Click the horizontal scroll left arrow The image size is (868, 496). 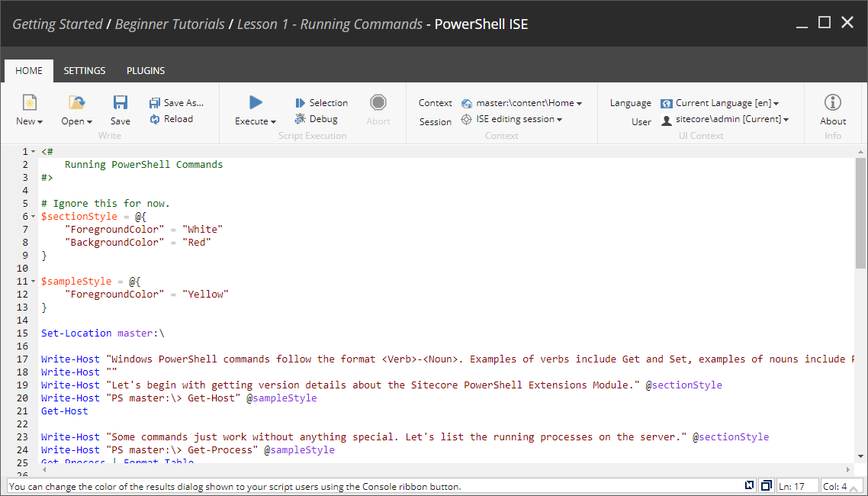pos(45,469)
